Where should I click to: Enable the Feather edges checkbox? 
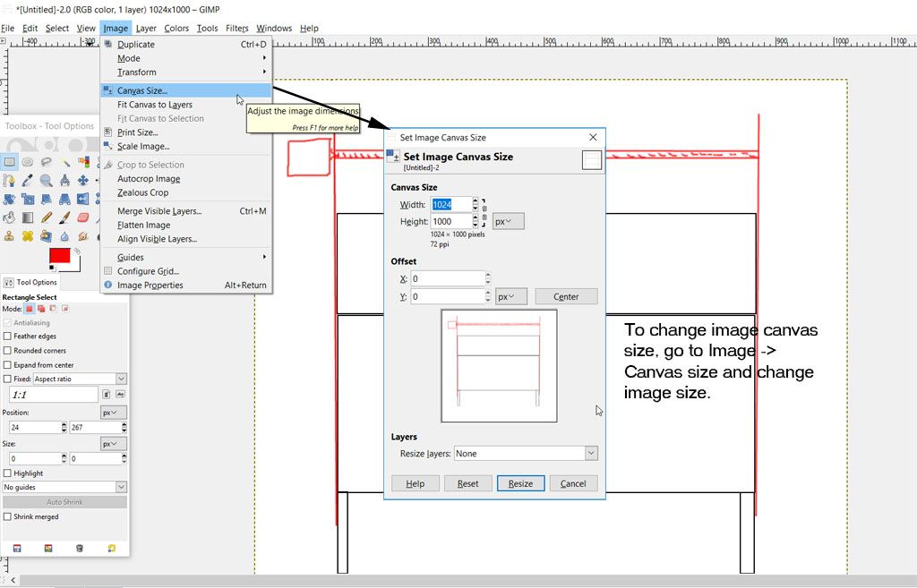7,337
